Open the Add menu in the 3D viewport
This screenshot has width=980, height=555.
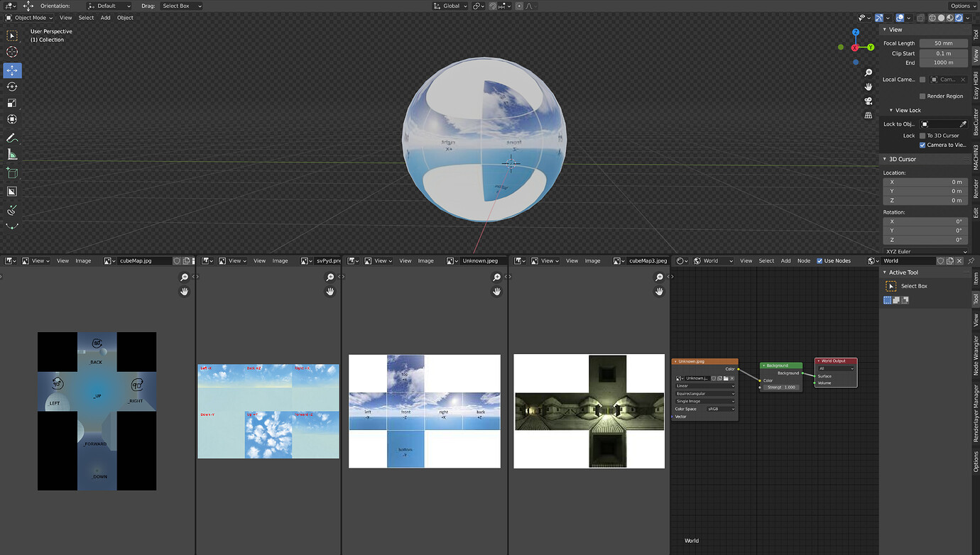click(x=105, y=18)
